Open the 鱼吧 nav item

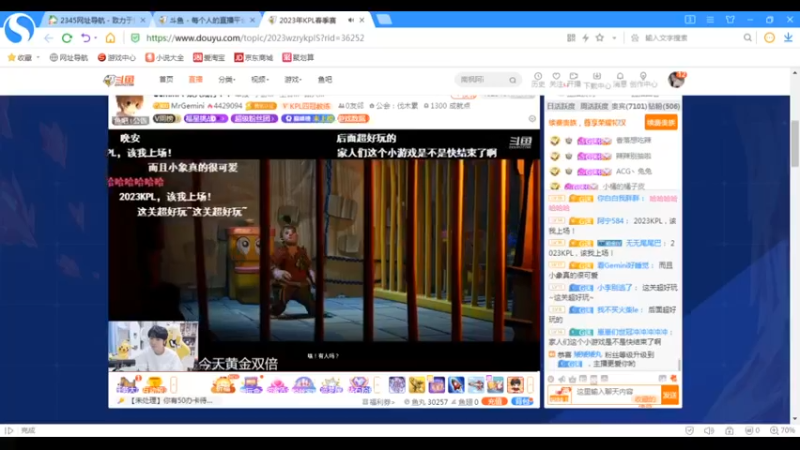[325, 80]
